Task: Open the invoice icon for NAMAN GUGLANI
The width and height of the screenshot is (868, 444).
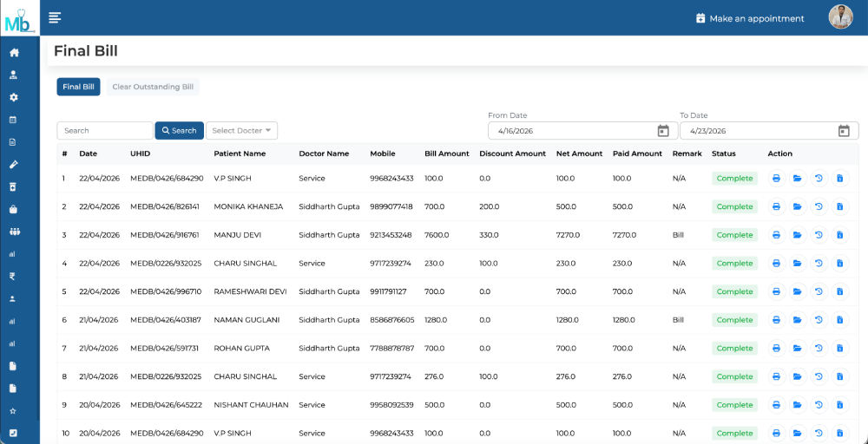Action: click(x=839, y=320)
